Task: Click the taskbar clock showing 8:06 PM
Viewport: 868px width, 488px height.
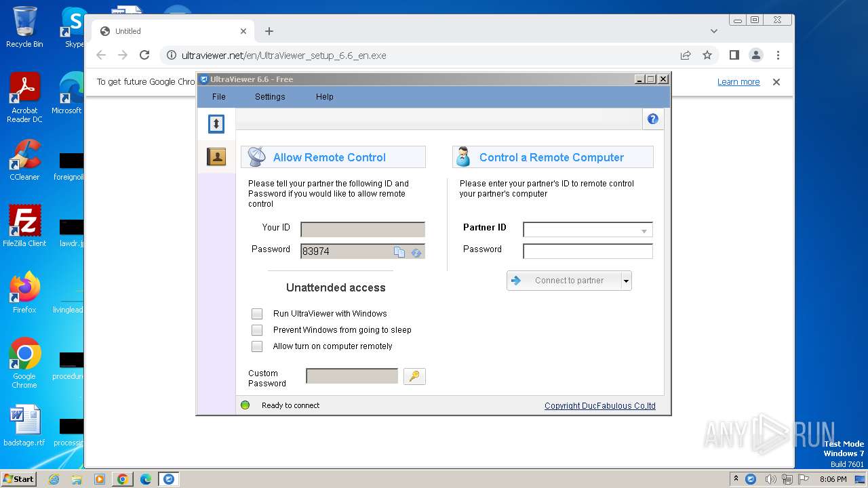Action: click(x=833, y=479)
